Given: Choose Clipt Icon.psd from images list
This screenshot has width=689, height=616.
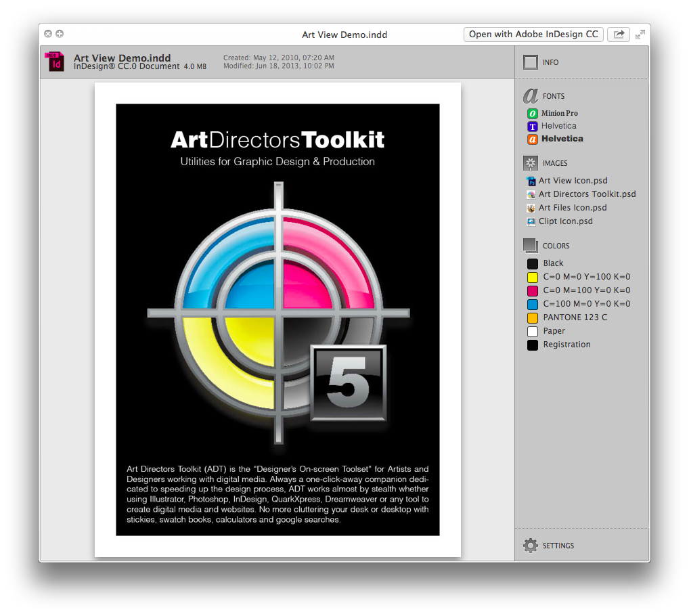Looking at the screenshot, I should click(565, 221).
